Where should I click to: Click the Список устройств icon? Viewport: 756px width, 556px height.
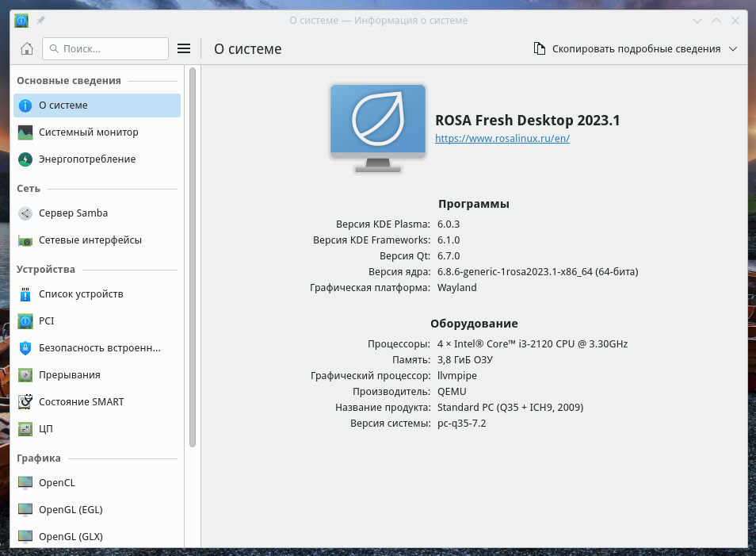[x=25, y=294]
